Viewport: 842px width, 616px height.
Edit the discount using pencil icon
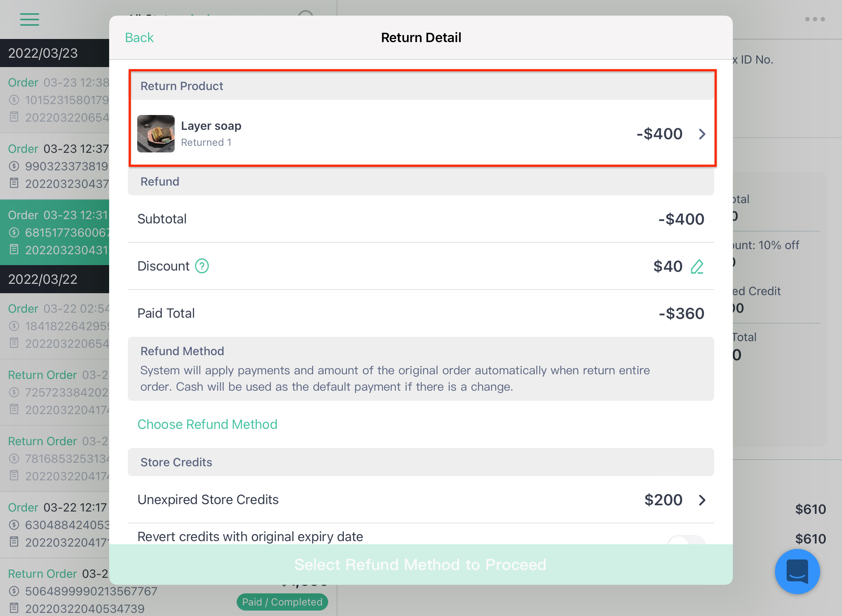[697, 267]
